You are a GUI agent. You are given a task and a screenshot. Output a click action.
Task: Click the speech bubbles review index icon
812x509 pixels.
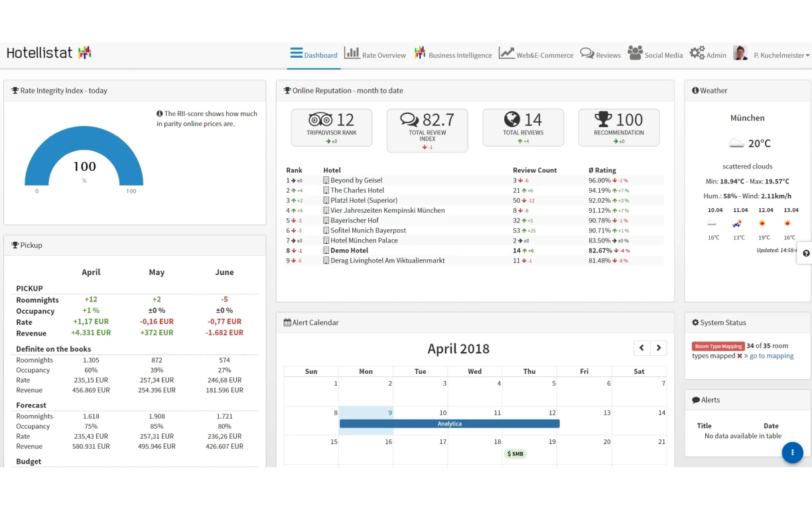tap(409, 119)
